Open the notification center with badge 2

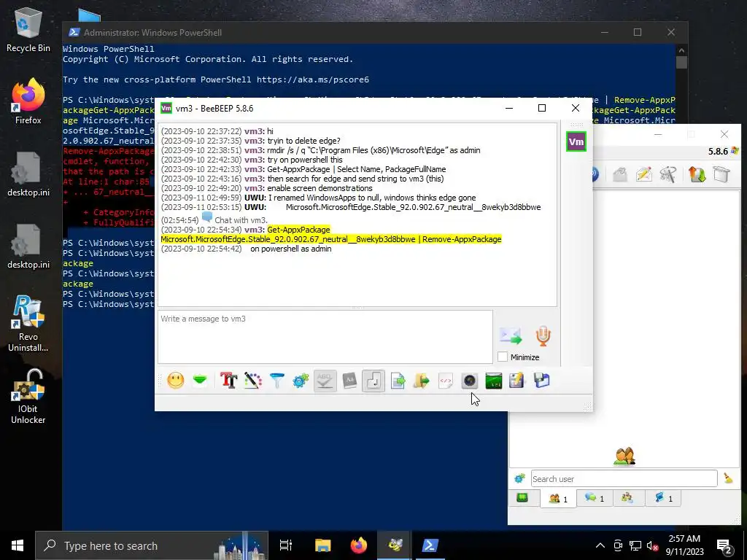[x=724, y=547]
